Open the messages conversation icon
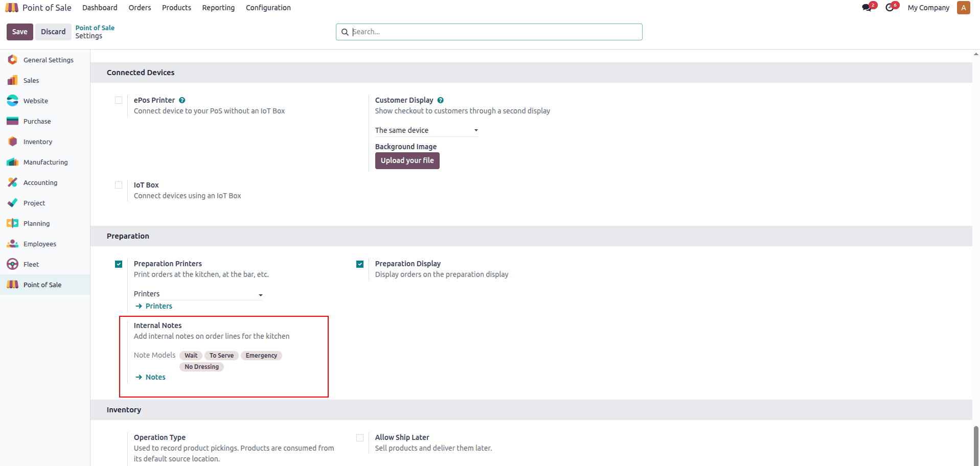This screenshot has height=466, width=980. pos(867,8)
